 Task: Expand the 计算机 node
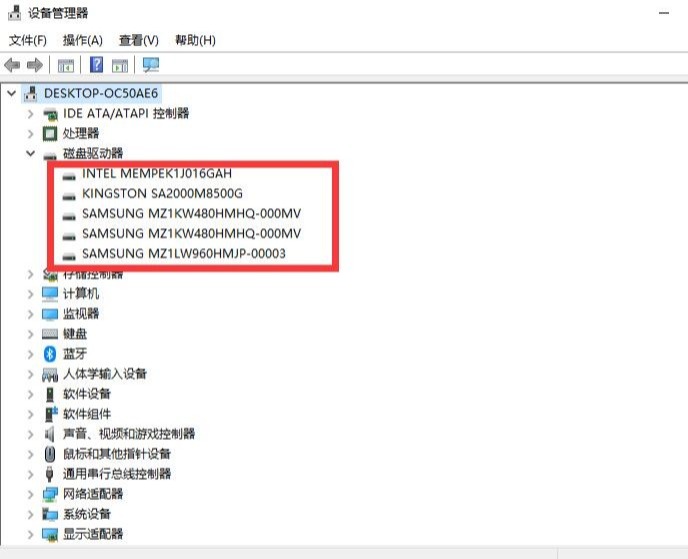point(30,294)
